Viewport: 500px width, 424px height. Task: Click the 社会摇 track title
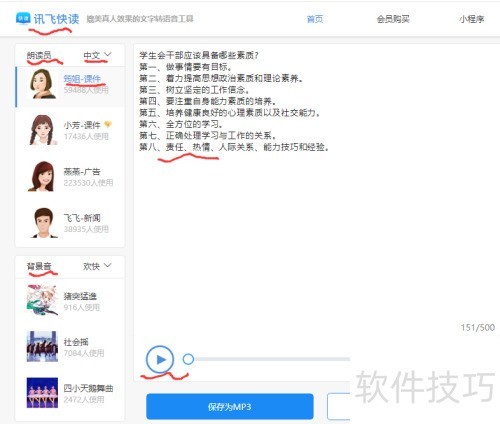tap(76, 342)
